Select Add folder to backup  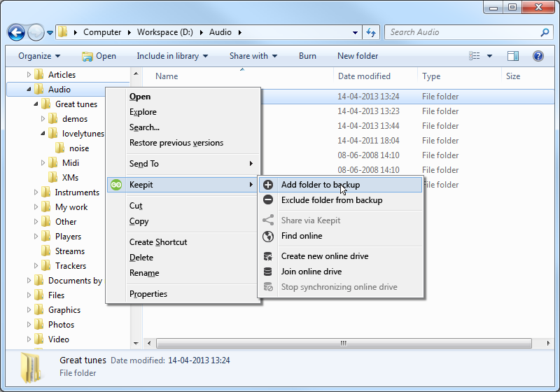341,185
